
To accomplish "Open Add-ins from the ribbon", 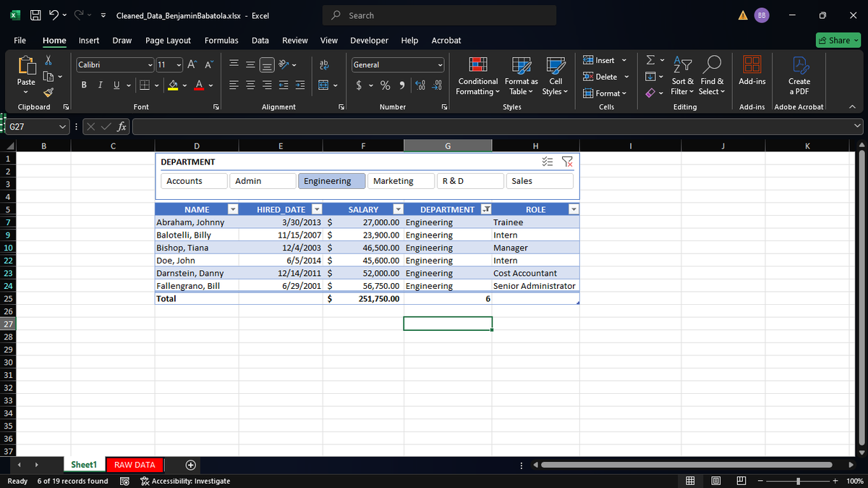I will pos(752,71).
